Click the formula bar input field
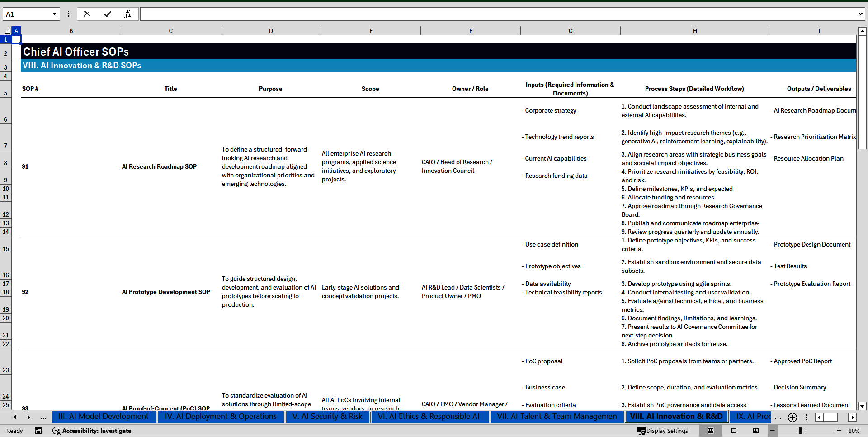Screen dimensions: 868x437 tap(497, 14)
